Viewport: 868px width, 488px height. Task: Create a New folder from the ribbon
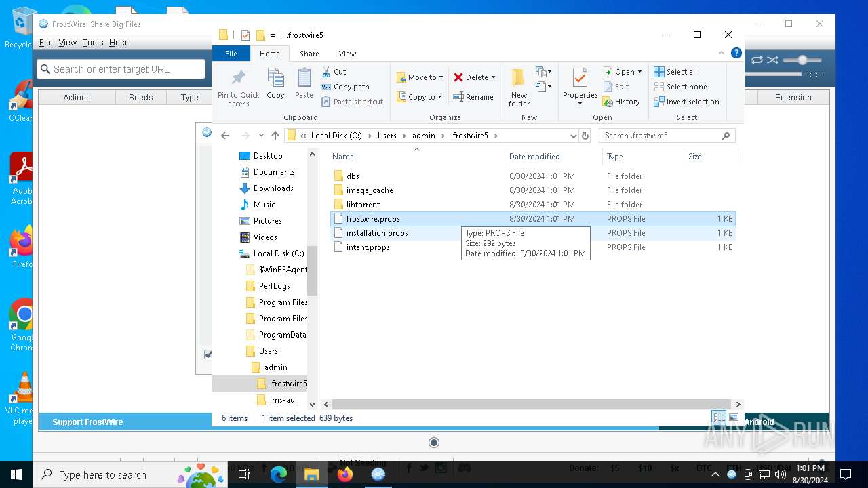click(519, 87)
